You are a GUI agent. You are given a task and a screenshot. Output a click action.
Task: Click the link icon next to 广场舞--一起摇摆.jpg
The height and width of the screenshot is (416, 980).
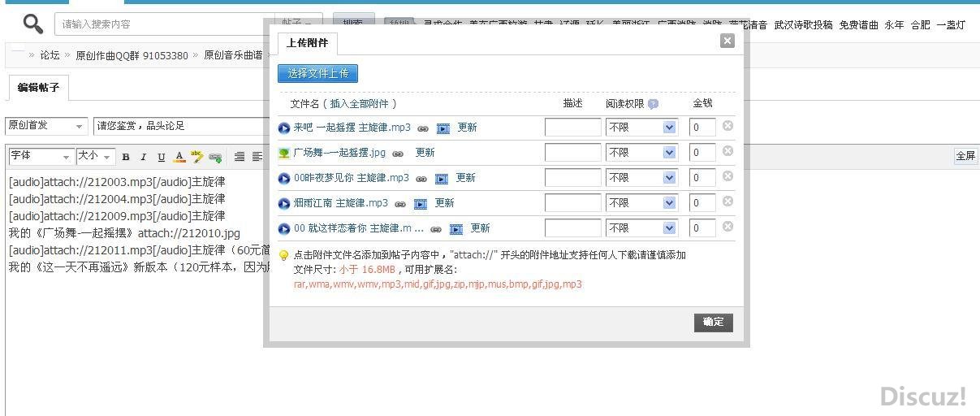398,153
